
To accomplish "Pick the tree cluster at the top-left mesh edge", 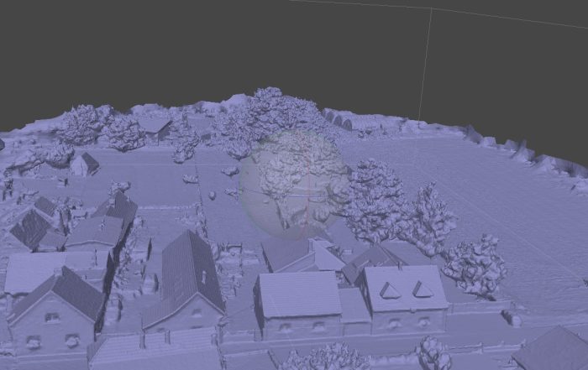I will [84, 123].
